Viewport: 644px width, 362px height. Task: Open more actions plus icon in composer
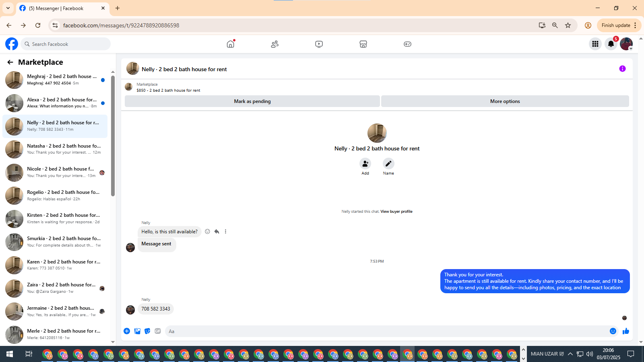(x=127, y=331)
